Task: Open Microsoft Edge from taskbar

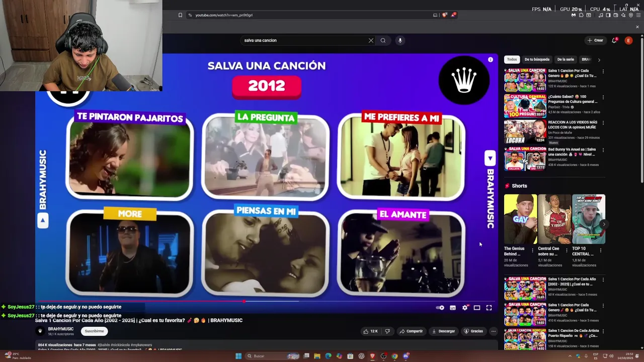Action: pyautogui.click(x=328, y=356)
